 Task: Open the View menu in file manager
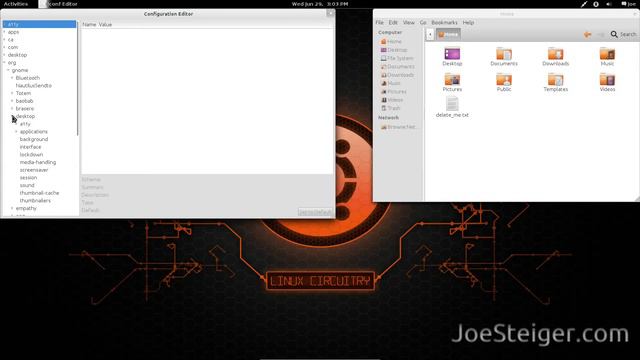coord(409,23)
